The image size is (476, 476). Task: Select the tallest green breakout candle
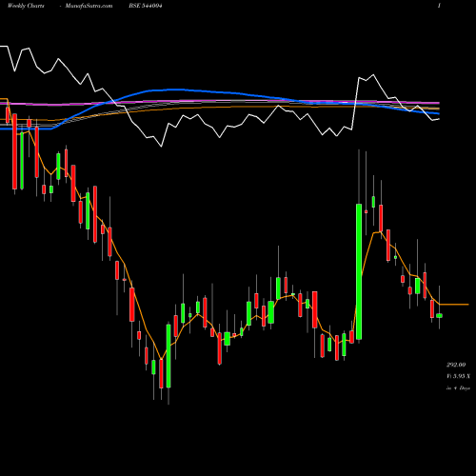click(x=359, y=271)
